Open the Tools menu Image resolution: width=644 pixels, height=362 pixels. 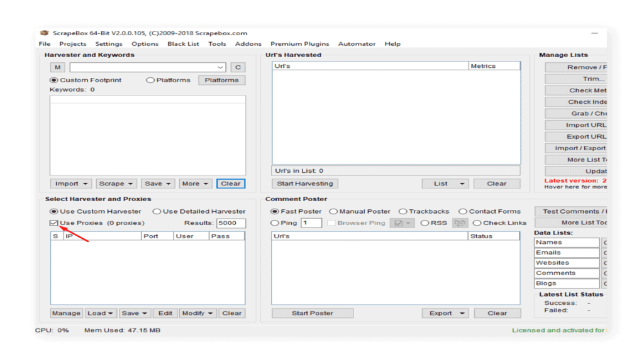pyautogui.click(x=217, y=44)
